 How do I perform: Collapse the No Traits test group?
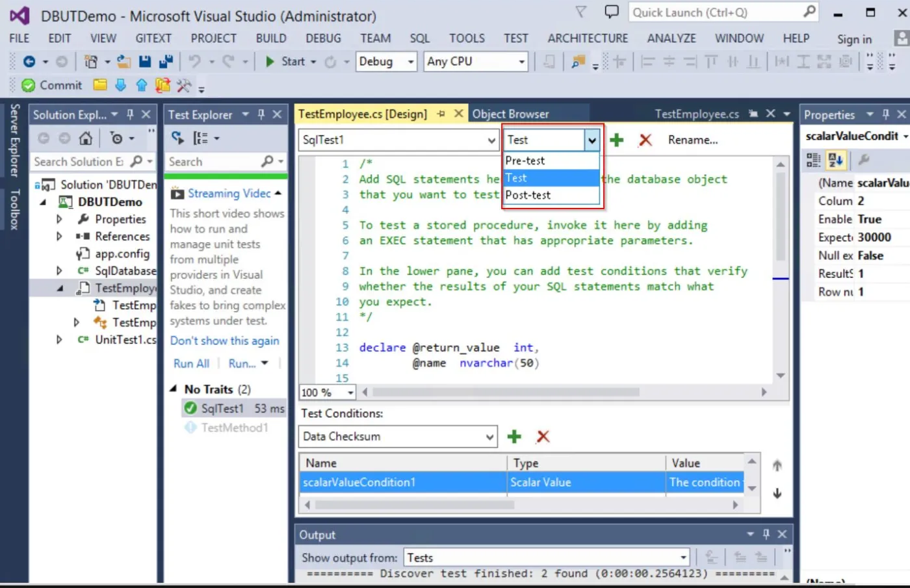173,389
